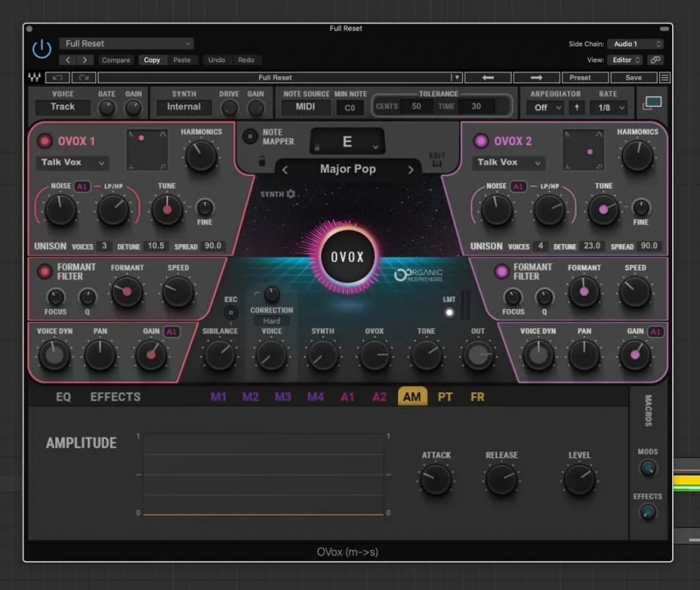Open the arpeggiator Rate 1/8 dropdown
Image resolution: width=700 pixels, height=590 pixels.
click(608, 108)
